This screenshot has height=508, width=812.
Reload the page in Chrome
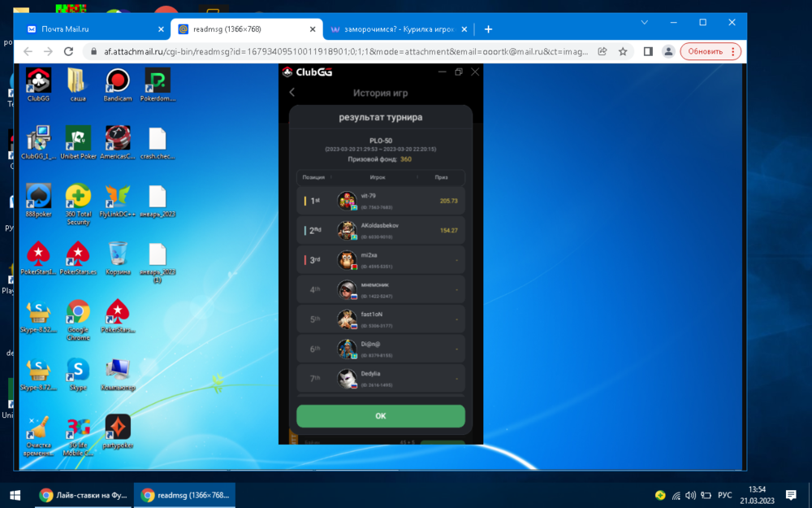[x=69, y=51]
